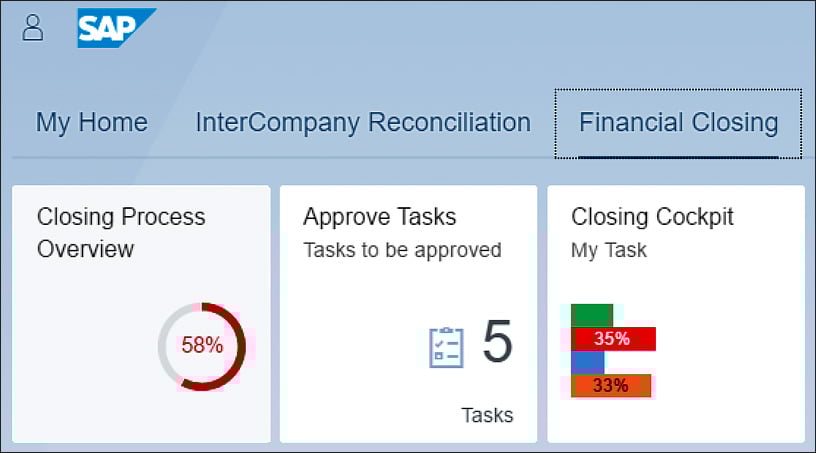Switch to the My Home tab
This screenshot has height=453, width=816.
pos(92,123)
